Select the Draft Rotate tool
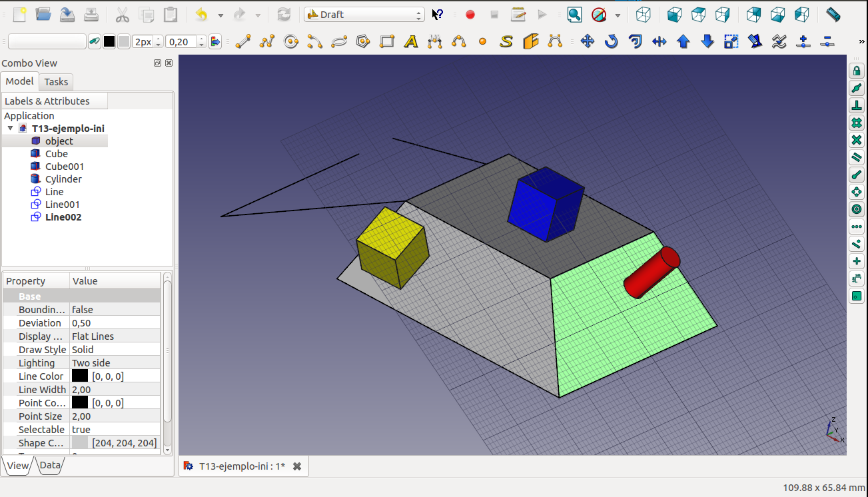 coord(611,42)
